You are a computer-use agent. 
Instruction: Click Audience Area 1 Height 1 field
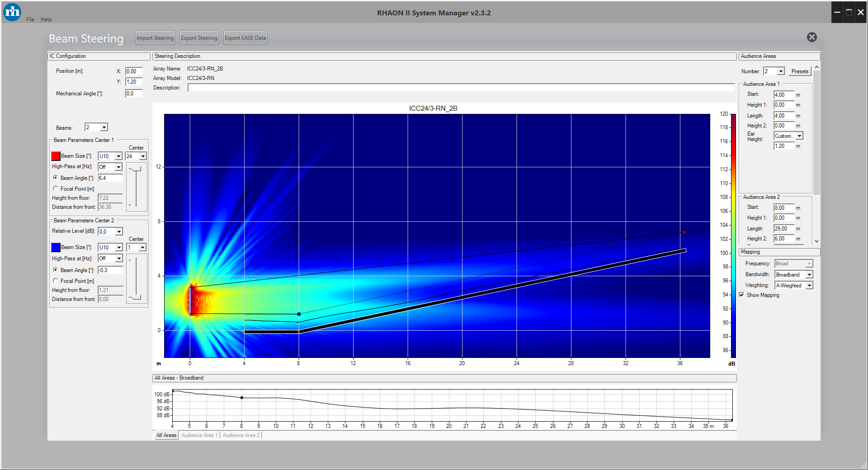784,105
